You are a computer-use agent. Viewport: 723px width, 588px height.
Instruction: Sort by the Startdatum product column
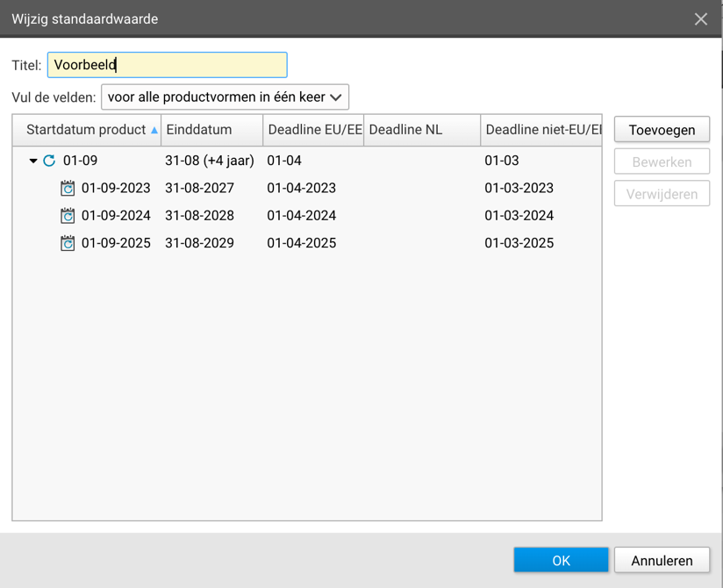87,130
